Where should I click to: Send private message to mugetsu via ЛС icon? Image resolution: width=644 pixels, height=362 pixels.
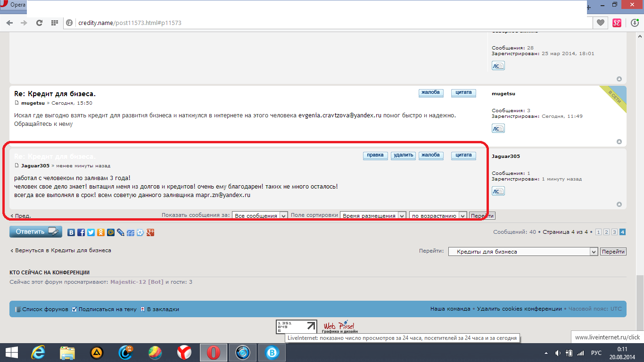[498, 128]
